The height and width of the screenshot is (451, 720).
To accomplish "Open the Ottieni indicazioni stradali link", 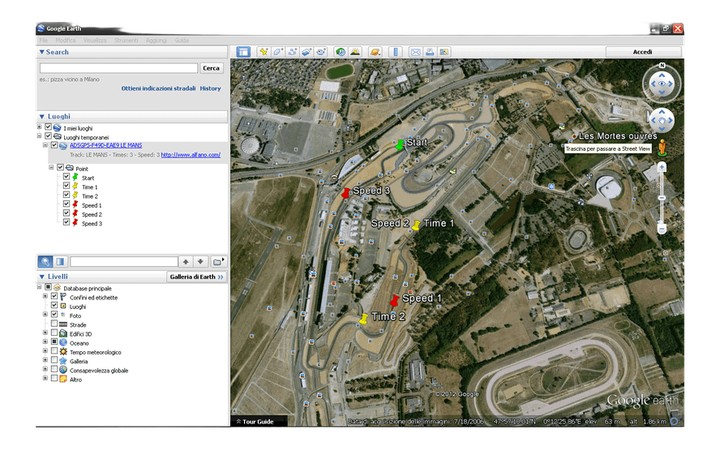I will pos(158,88).
